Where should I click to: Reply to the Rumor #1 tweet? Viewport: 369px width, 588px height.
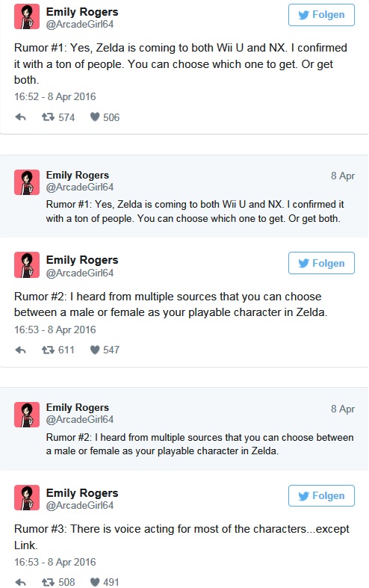(21, 117)
